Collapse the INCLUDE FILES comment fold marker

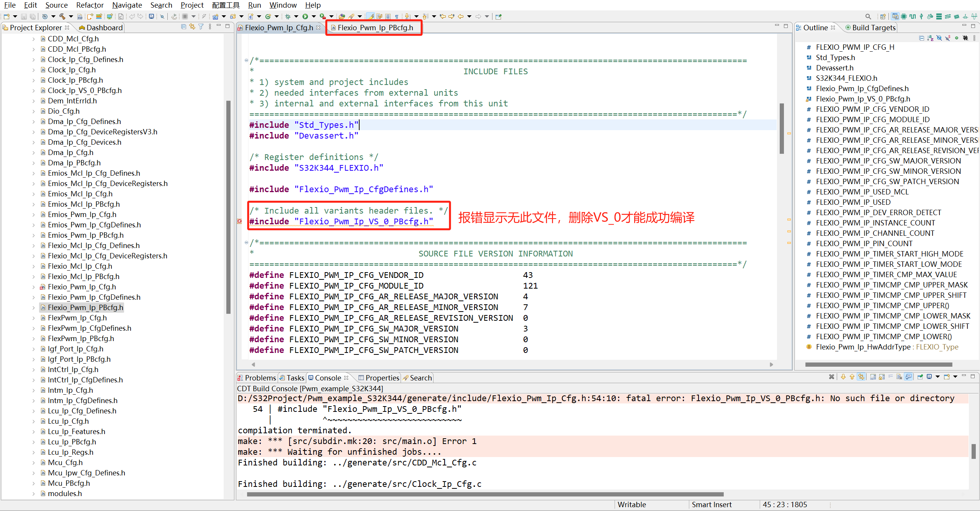point(246,60)
